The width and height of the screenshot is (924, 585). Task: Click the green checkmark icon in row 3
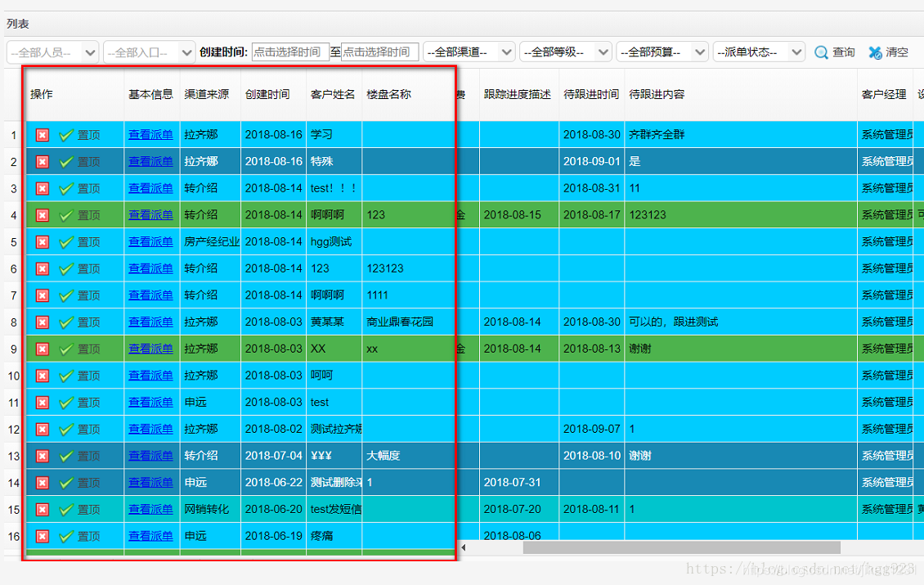click(x=66, y=189)
